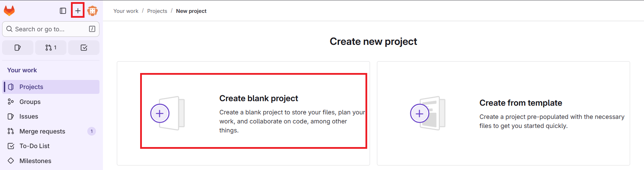The image size is (644, 170).
Task: Open Merge requests sidebar item
Action: (x=42, y=131)
